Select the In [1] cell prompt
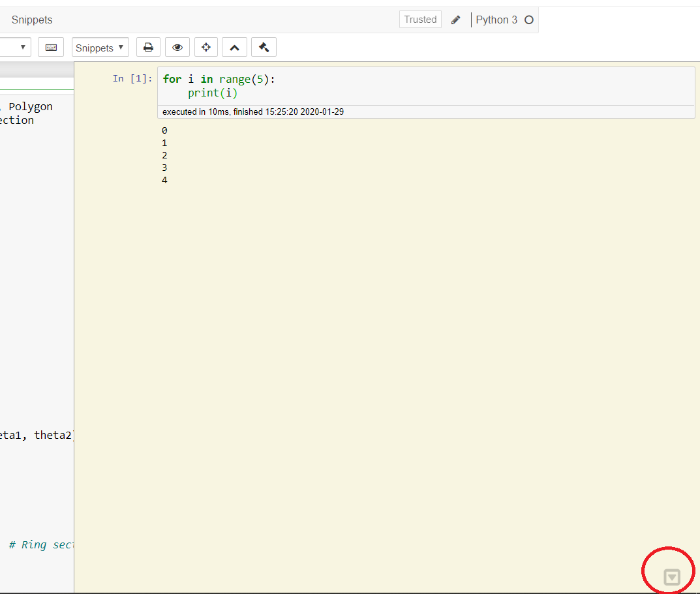The width and height of the screenshot is (700, 594). 132,79
